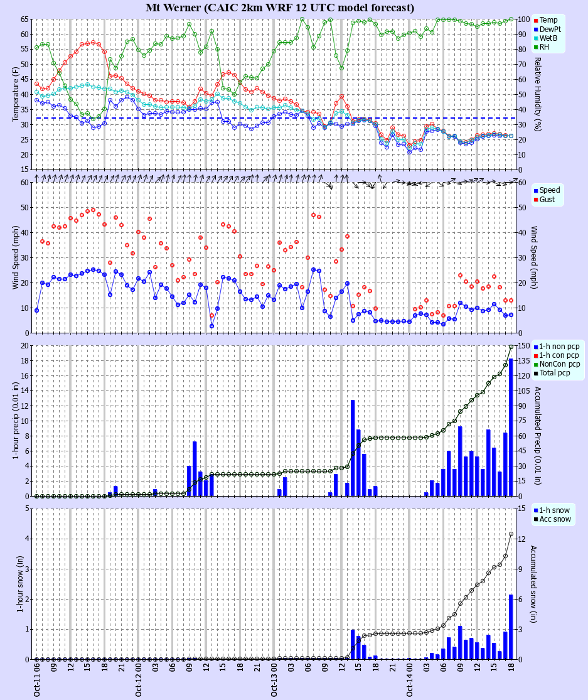Click the tallest precip bar at final hour 18

[x=511, y=428]
